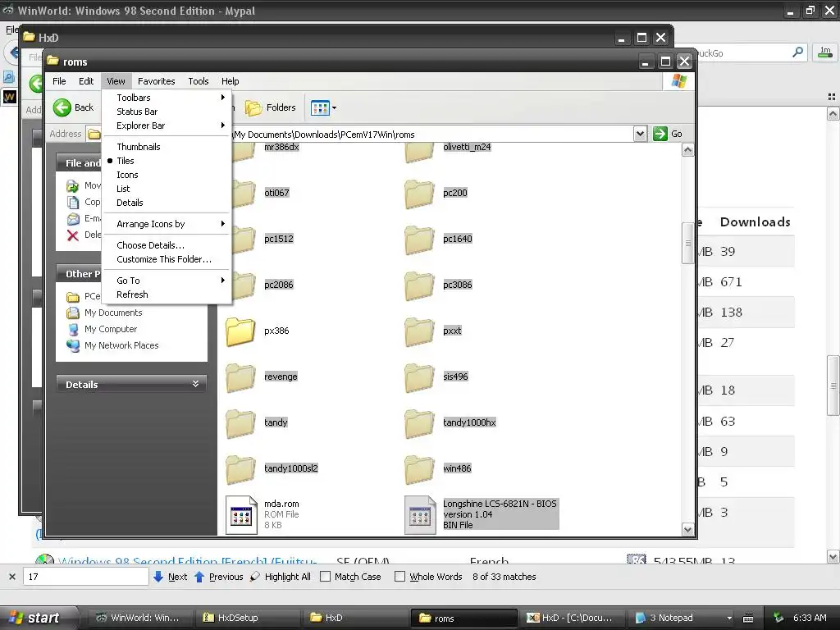Click the green Go arrow button
Viewport: 840px width, 630px height.
[x=660, y=134]
